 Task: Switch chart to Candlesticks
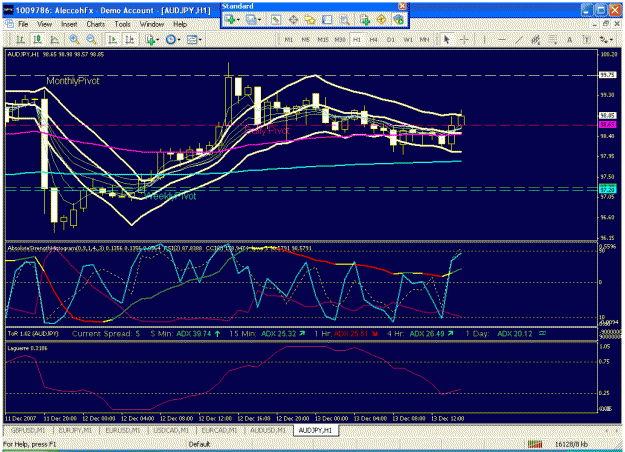pos(37,39)
